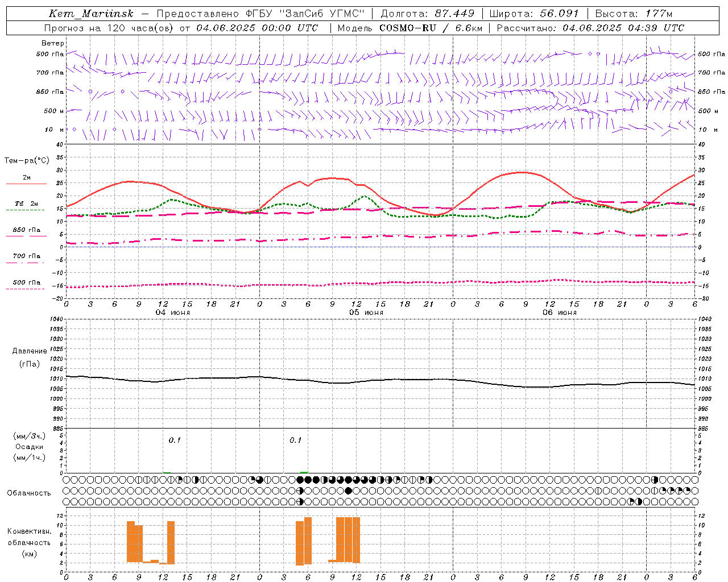Click '(гПа)' unit under Давление
The width and height of the screenshot is (728, 582).
click(30, 364)
